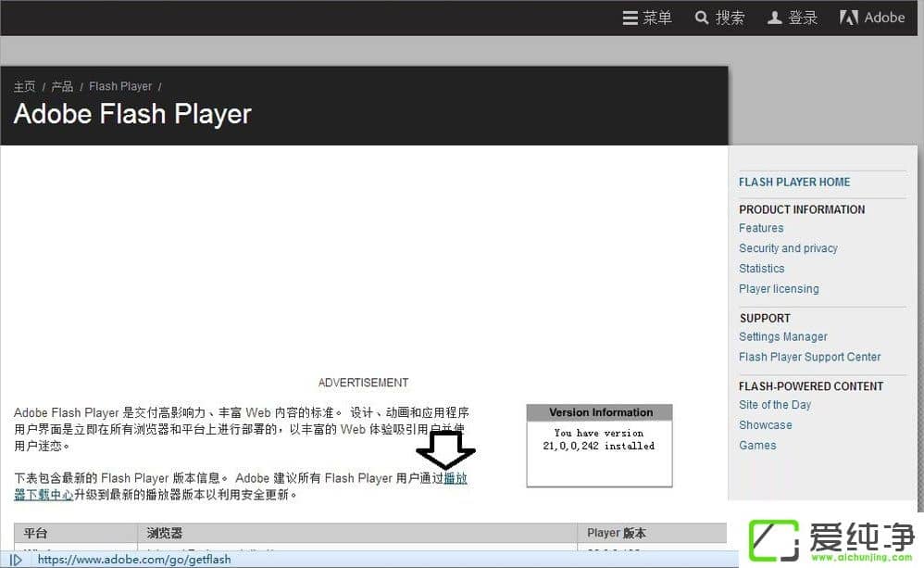Open the Flash Player breadcrumb entry

click(120, 86)
